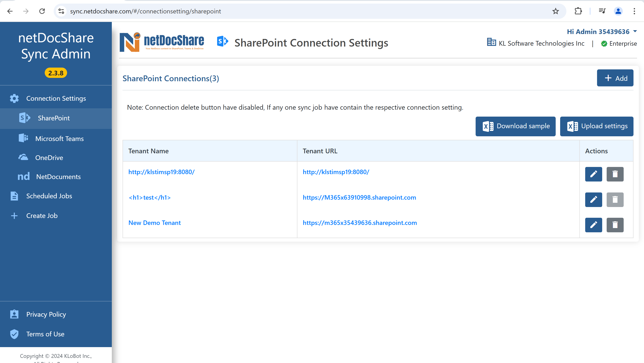Screen dimensions: 644x363
Task: Click the SharePoint Connections(3) heading
Action: point(171,78)
